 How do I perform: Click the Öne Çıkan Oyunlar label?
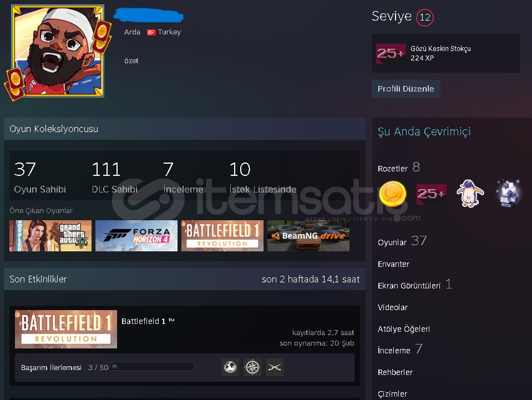pyautogui.click(x=41, y=211)
